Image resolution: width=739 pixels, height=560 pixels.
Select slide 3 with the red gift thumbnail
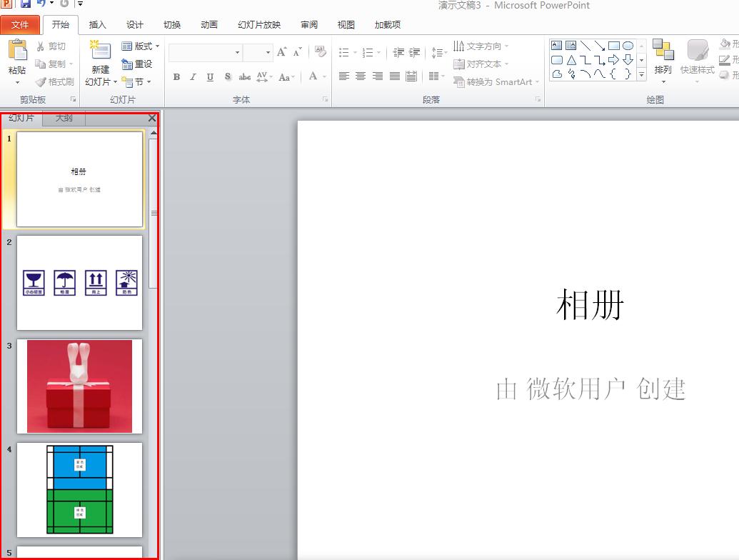(79, 386)
